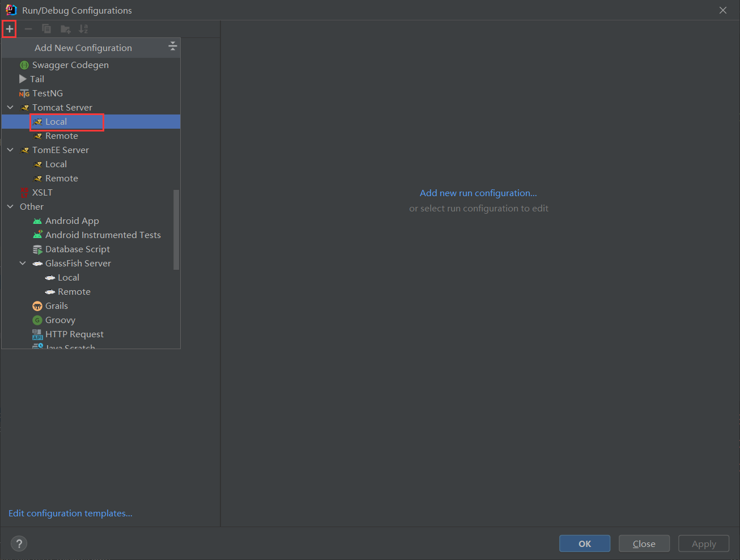
Task: Click the collapse icon in popup header
Action: pos(173,47)
